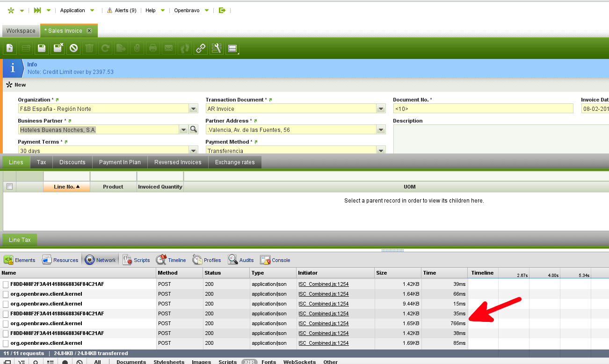Open the Business Partner search magnifier

(194, 130)
